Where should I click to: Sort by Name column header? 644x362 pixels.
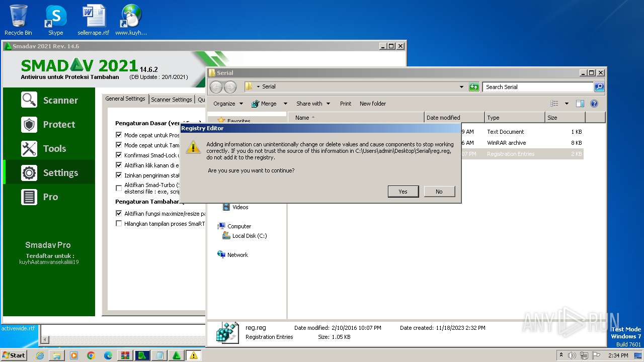pyautogui.click(x=356, y=118)
